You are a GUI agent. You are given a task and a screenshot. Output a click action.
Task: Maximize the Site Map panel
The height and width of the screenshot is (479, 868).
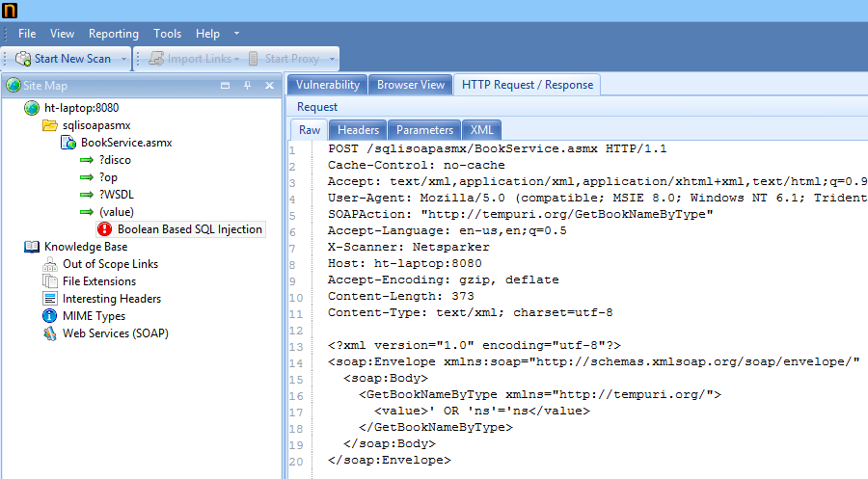click(226, 85)
